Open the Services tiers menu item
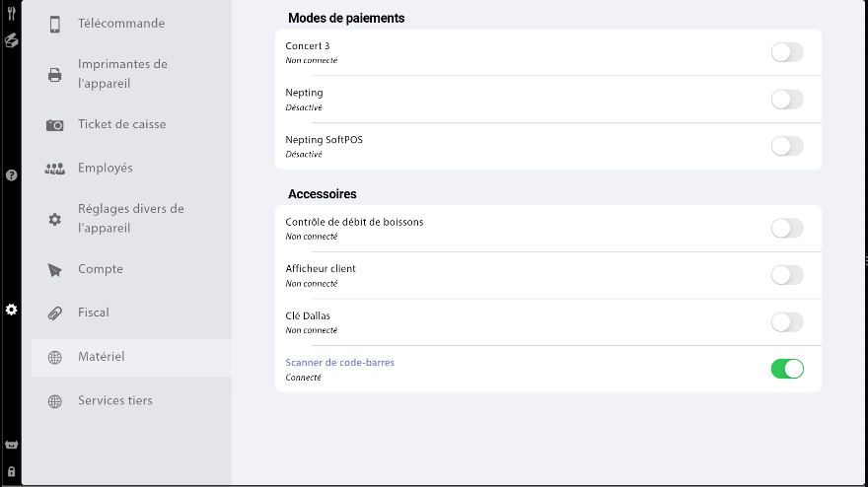868x487 pixels. click(114, 401)
